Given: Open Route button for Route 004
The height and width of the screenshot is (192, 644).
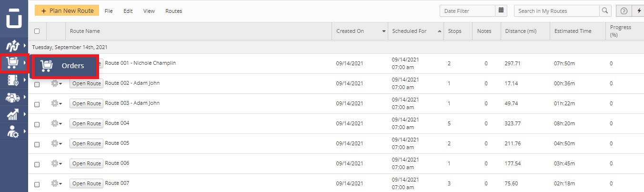Looking at the screenshot, I should click(87, 123).
